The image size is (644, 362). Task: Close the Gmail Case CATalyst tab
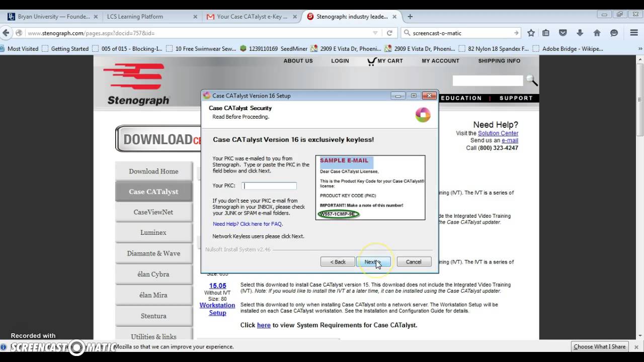pos(295,17)
